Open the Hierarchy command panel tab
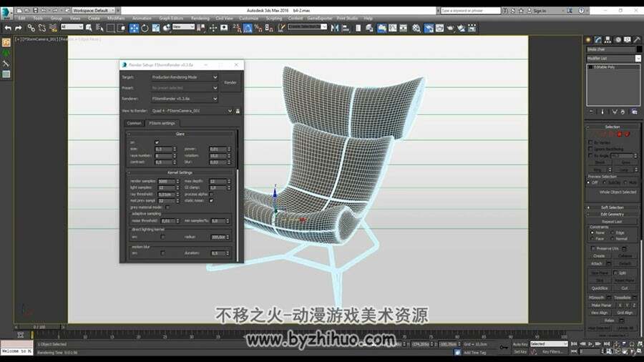 point(608,40)
